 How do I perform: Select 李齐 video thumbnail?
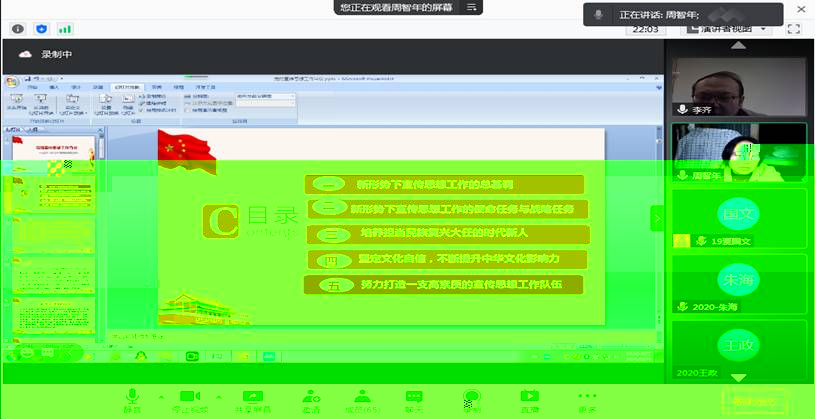click(x=739, y=87)
